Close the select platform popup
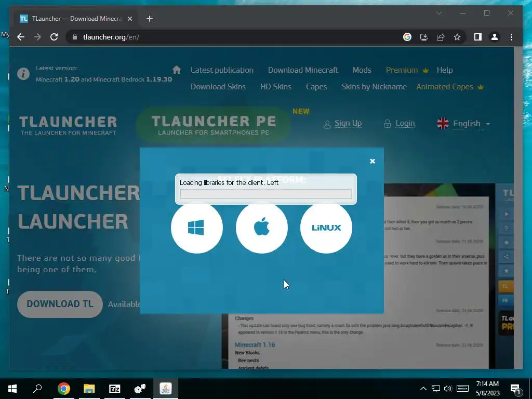This screenshot has width=532, height=399. [372, 161]
